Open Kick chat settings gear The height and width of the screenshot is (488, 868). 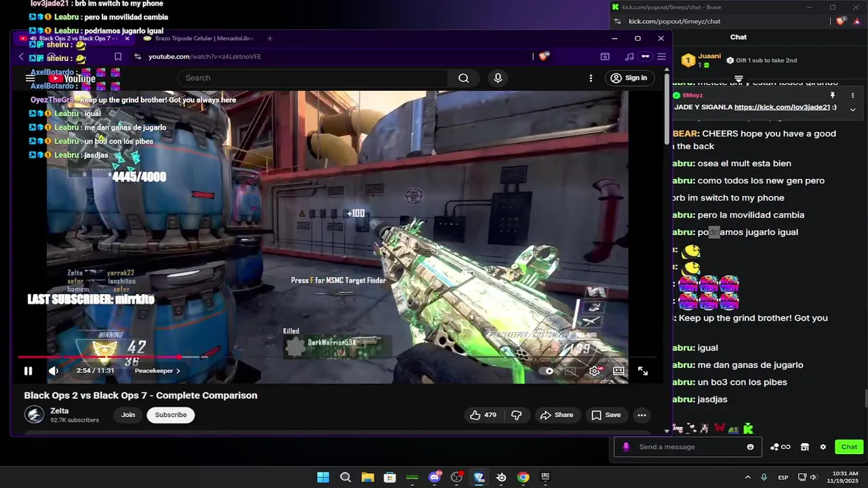point(823,447)
